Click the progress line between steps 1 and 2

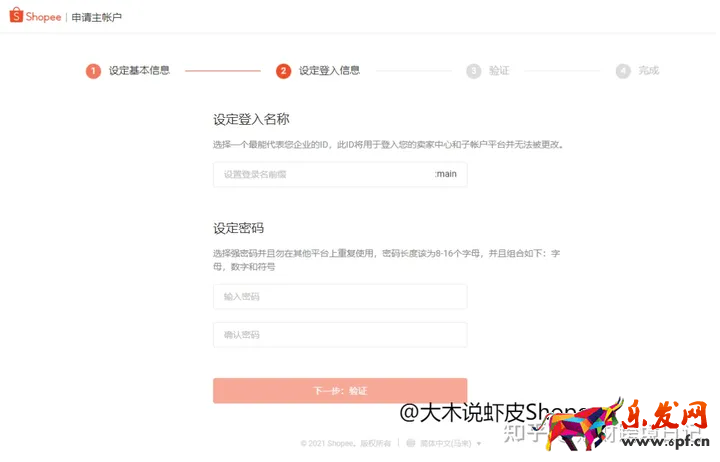coord(223,71)
